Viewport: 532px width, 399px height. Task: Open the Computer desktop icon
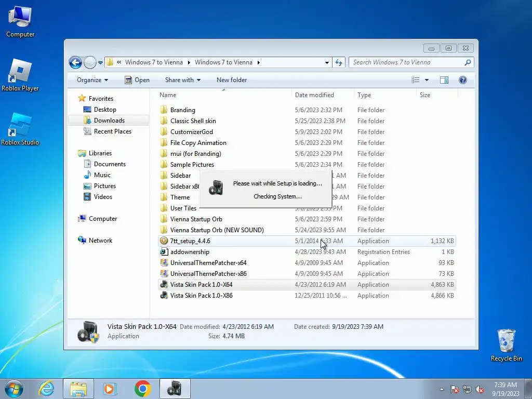(20, 21)
